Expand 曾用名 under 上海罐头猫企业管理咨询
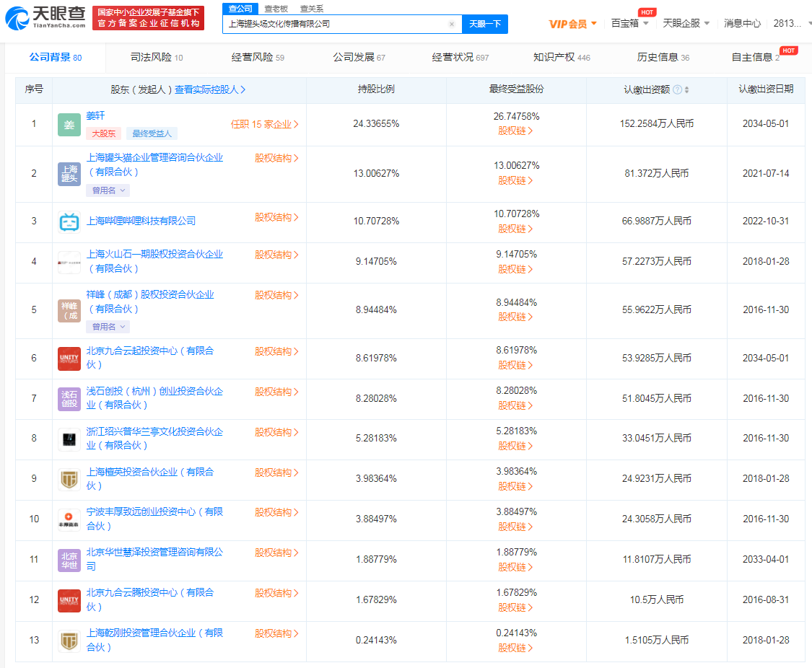 108,190
